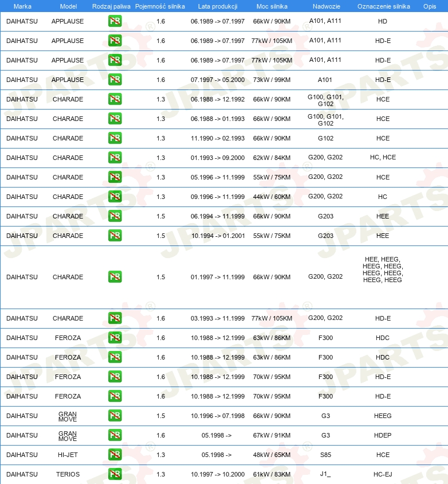Click fuel icon for CHARADE 06.1988 -> 12.1992

[115, 99]
